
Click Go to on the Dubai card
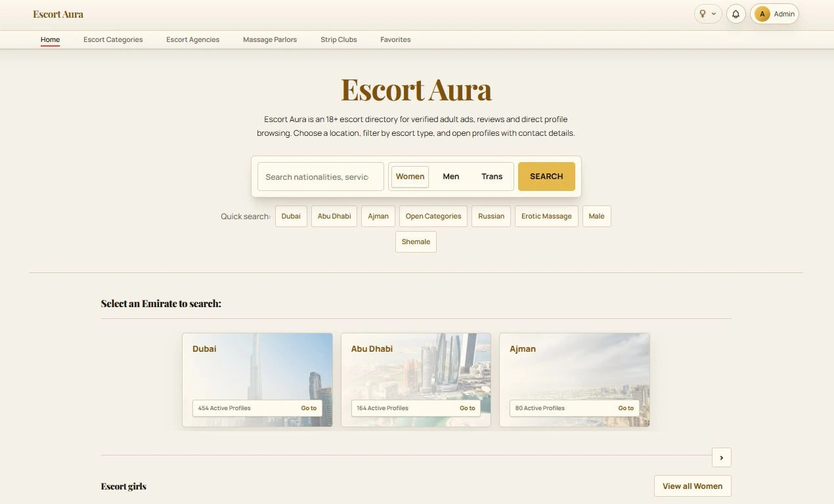309,408
